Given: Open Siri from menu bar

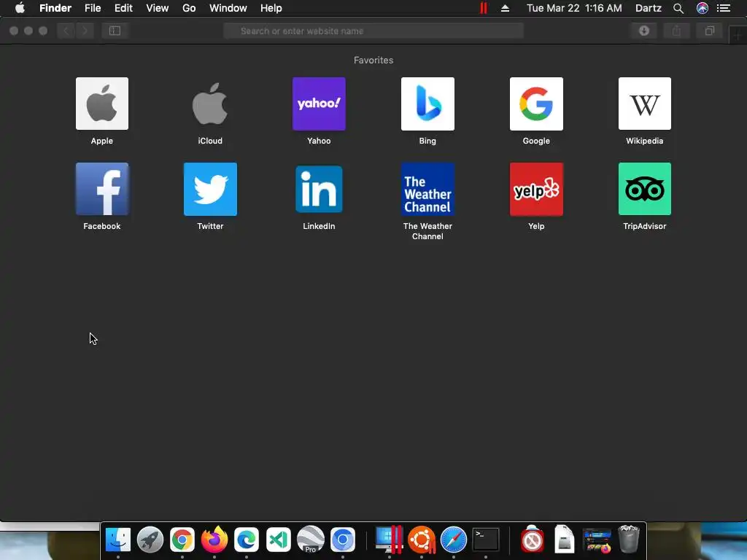Looking at the screenshot, I should click(x=703, y=8).
